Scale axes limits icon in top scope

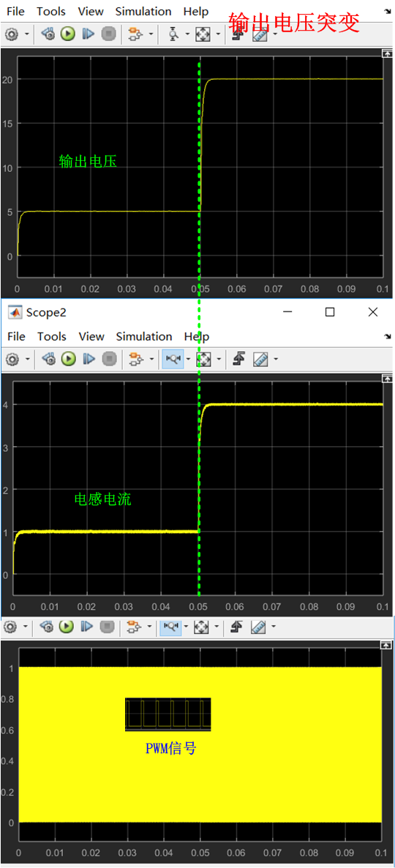[x=204, y=35]
